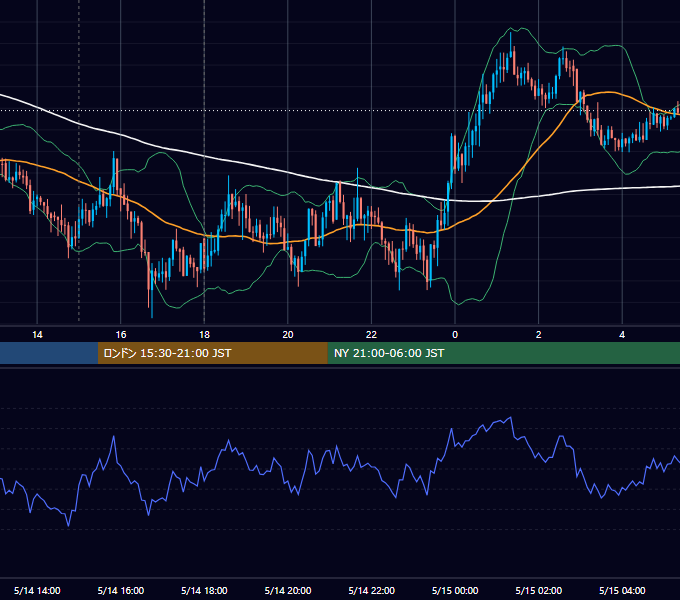Screen dimensions: 680x600
Task: Click the blue session bar before ロンドン
Action: pos(49,353)
